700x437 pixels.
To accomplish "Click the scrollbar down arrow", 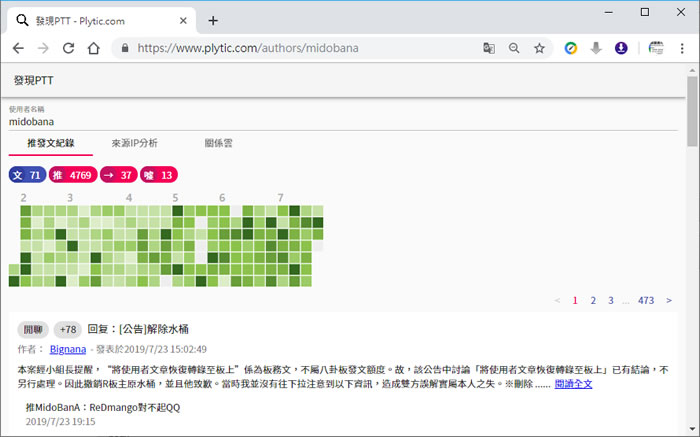I will coord(692,429).
